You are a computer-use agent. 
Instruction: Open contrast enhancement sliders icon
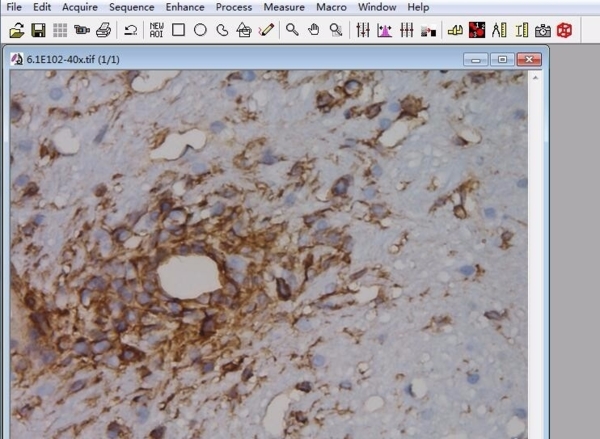363,30
